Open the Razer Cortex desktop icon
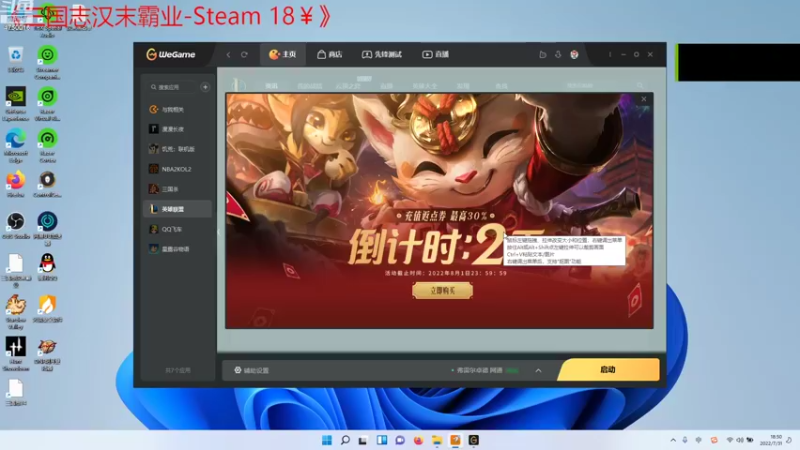 (x=47, y=145)
